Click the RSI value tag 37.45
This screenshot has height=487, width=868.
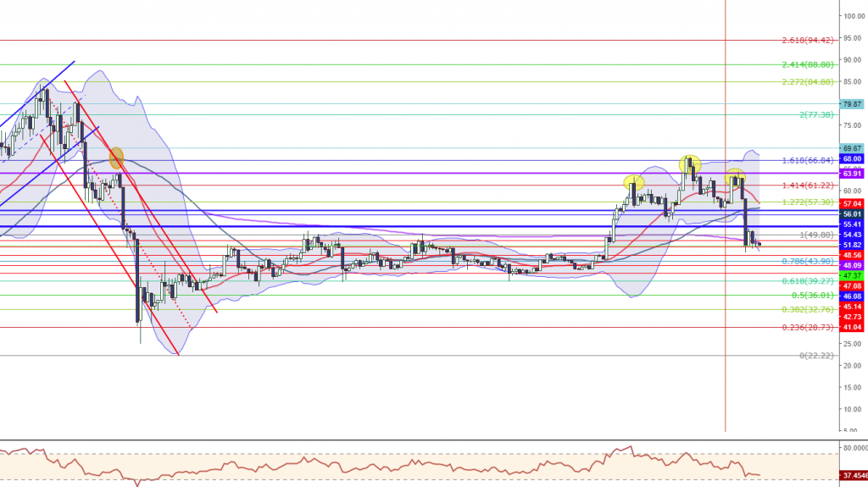point(854,475)
